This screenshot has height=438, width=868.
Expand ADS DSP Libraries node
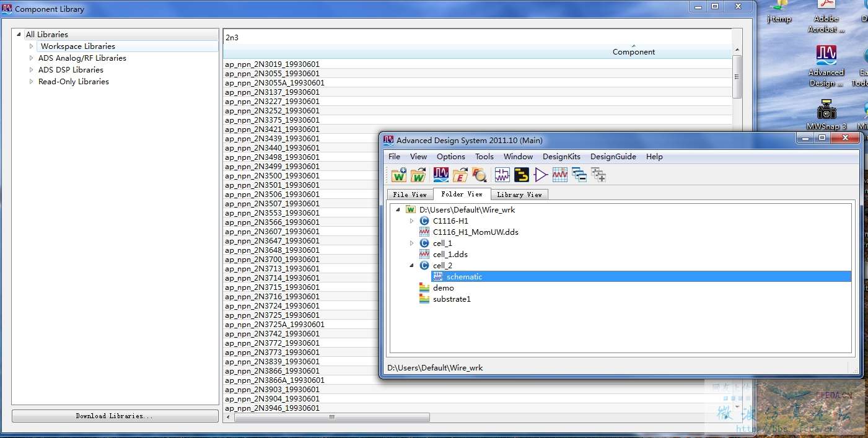click(31, 70)
